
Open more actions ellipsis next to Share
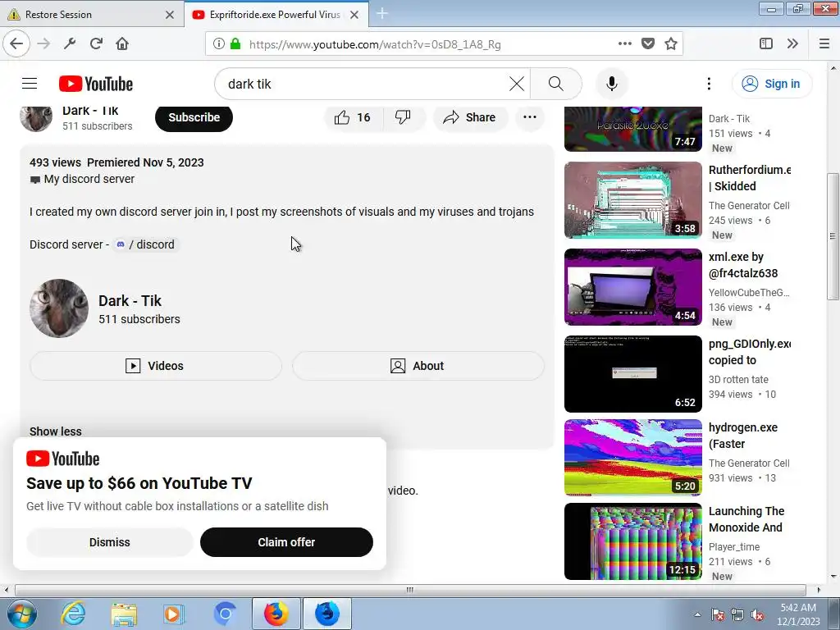(x=530, y=117)
